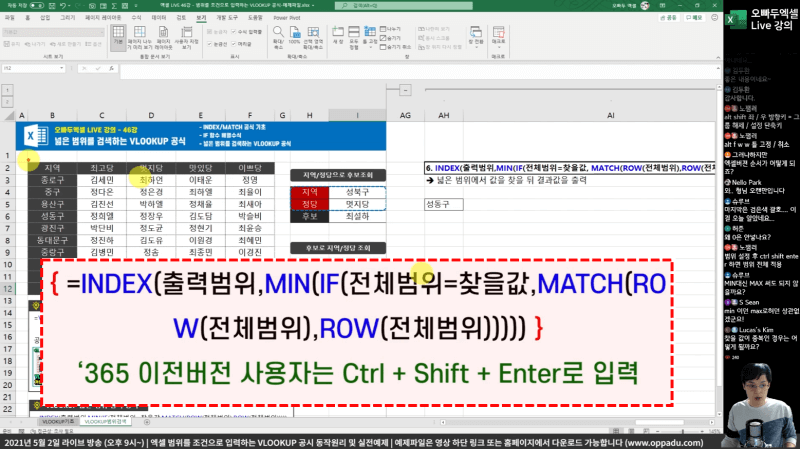This screenshot has height=449, width=800.
Task: Select the 정당 value cell showing 멋지당
Action: [357, 204]
